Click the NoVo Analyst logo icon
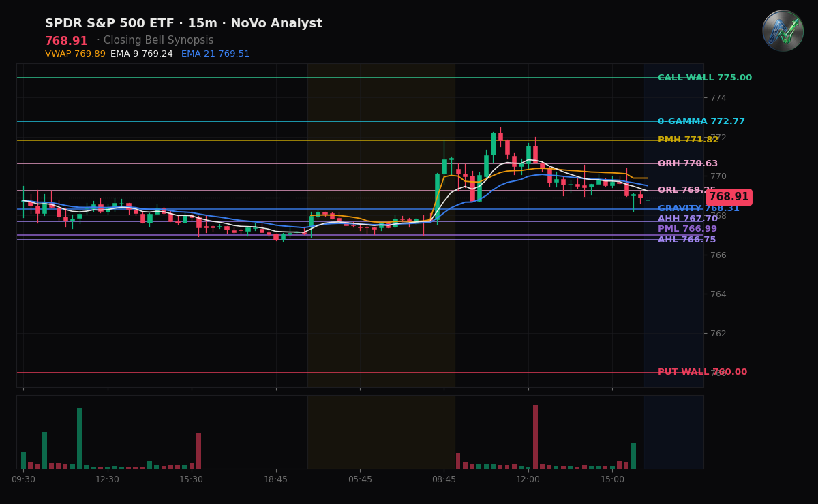The image size is (818, 504). click(x=783, y=31)
